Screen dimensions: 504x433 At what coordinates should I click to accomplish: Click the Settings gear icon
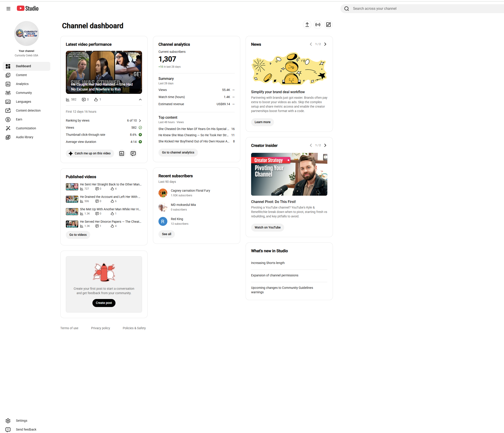8,421
